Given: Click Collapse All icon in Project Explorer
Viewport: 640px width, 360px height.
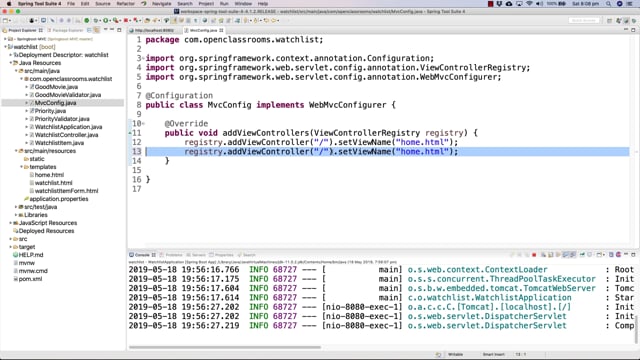Looking at the screenshot, I should pos(89,30).
